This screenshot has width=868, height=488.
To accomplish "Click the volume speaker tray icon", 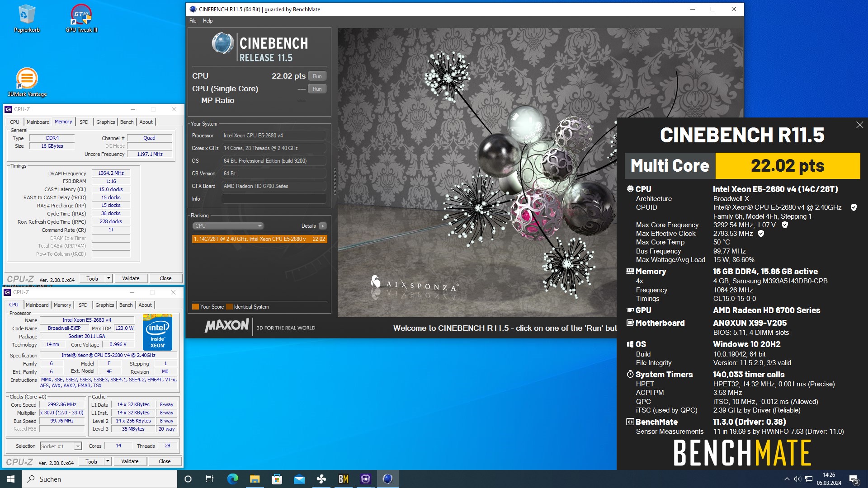I will (x=797, y=479).
